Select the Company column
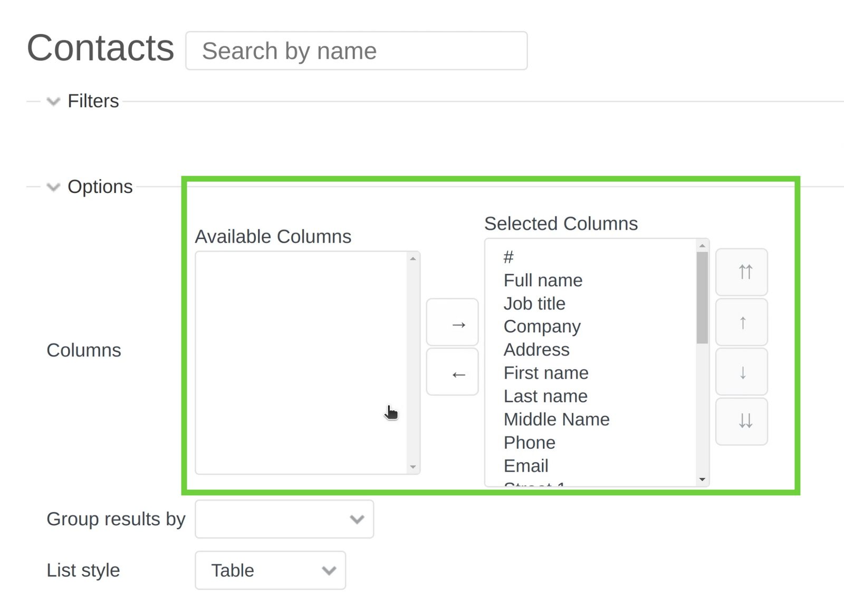 [x=542, y=326]
